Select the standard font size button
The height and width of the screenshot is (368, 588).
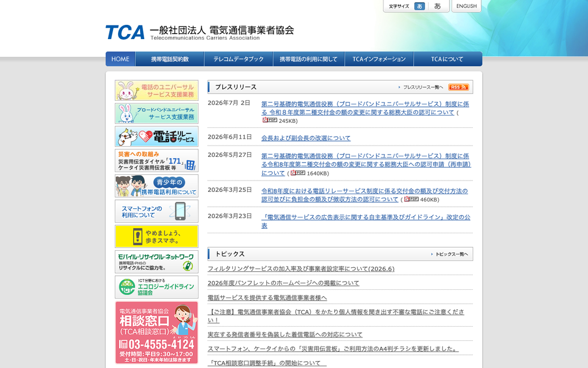pyautogui.click(x=420, y=6)
